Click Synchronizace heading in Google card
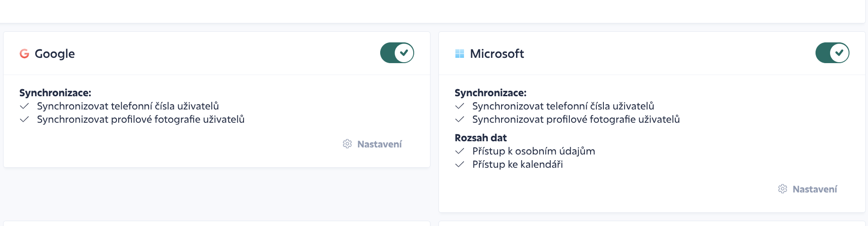This screenshot has height=226, width=868. (x=55, y=93)
